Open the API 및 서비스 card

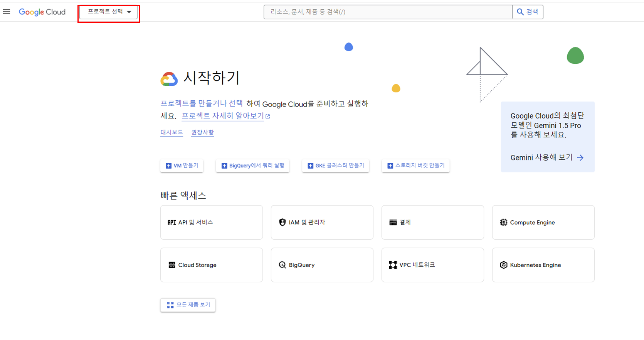point(212,222)
